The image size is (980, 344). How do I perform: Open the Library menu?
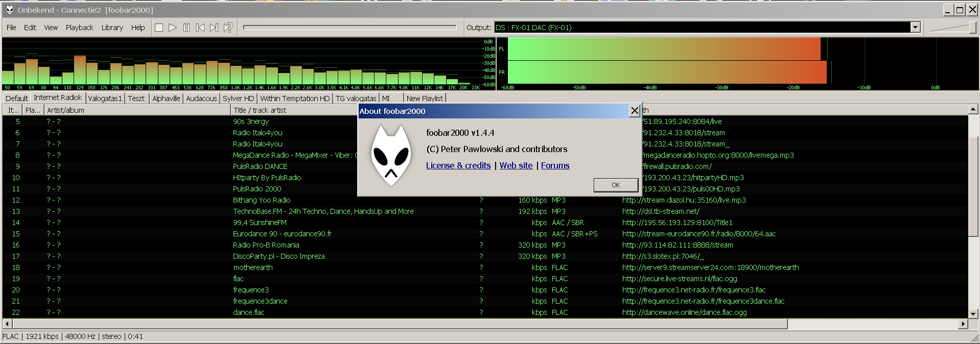click(x=112, y=28)
